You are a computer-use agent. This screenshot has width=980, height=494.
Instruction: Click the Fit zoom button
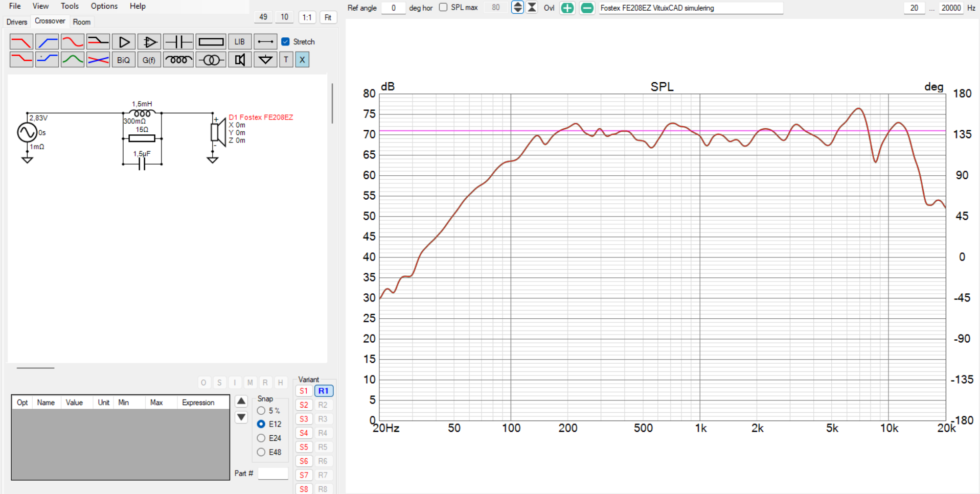point(328,17)
